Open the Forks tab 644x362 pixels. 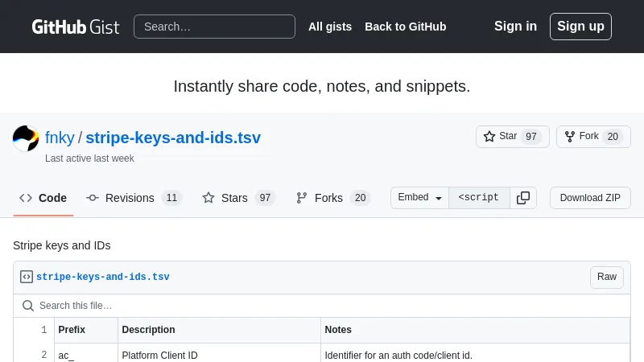tap(332, 198)
